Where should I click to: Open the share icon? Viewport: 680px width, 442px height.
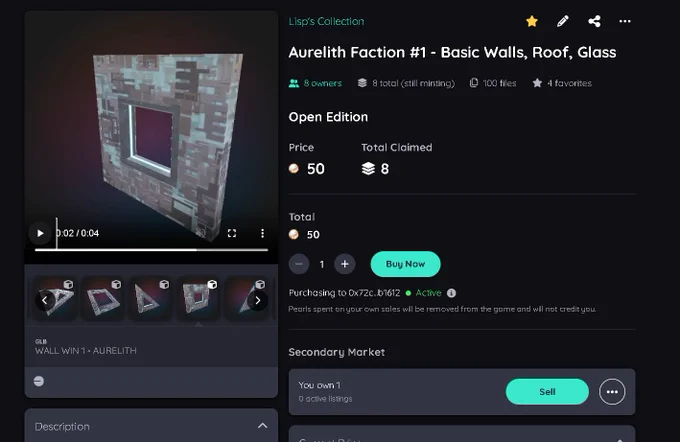pyautogui.click(x=594, y=21)
